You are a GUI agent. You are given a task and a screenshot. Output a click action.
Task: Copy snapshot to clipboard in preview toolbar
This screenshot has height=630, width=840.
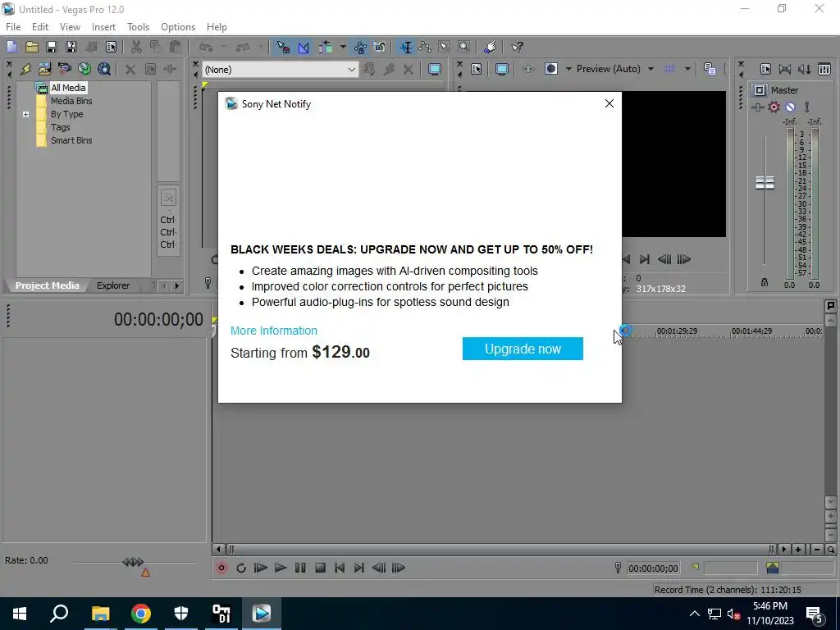(710, 69)
